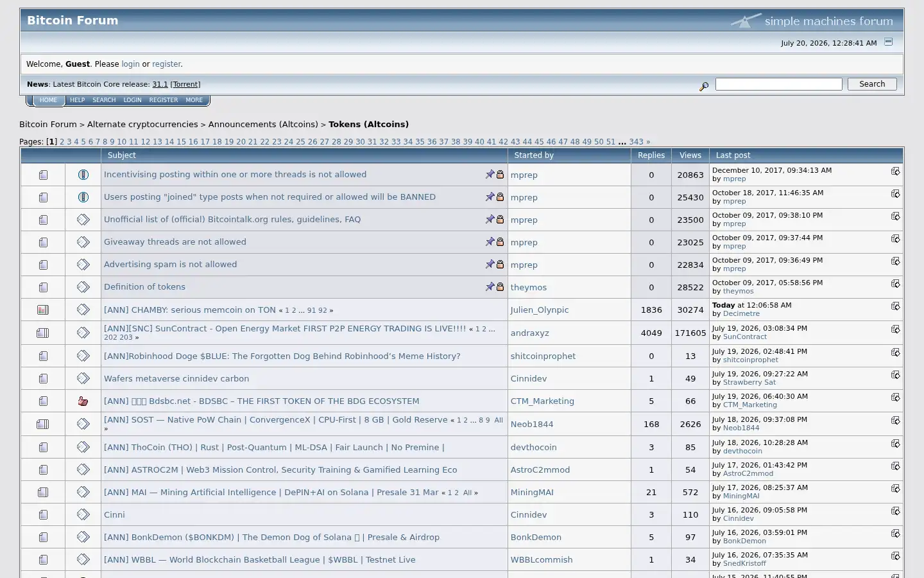Sort topics by Started by column

534,155
